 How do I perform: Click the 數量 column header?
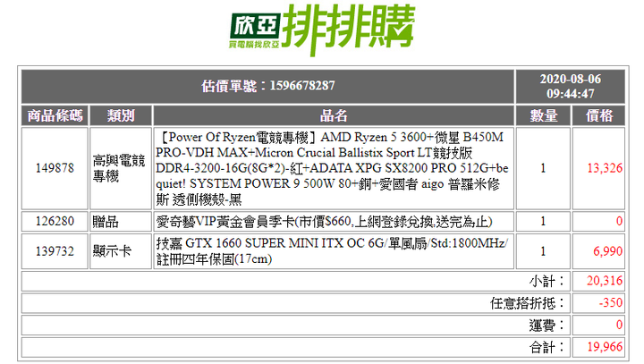click(543, 115)
